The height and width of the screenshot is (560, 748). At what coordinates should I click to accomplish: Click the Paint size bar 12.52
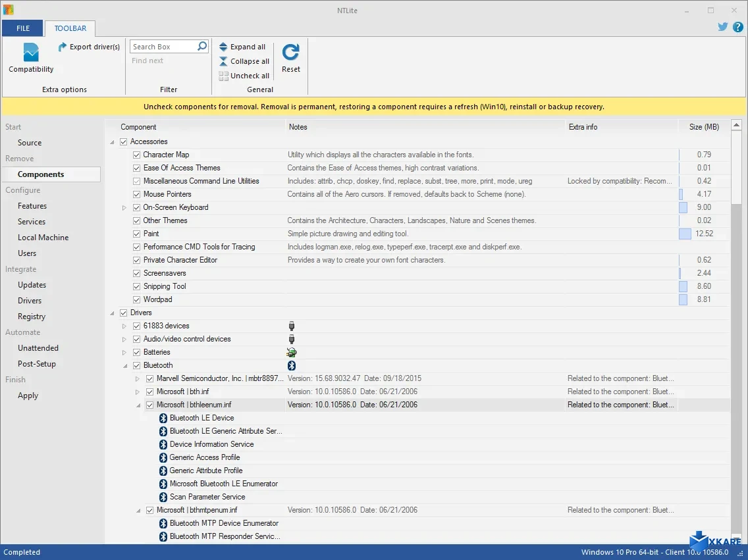tap(685, 234)
